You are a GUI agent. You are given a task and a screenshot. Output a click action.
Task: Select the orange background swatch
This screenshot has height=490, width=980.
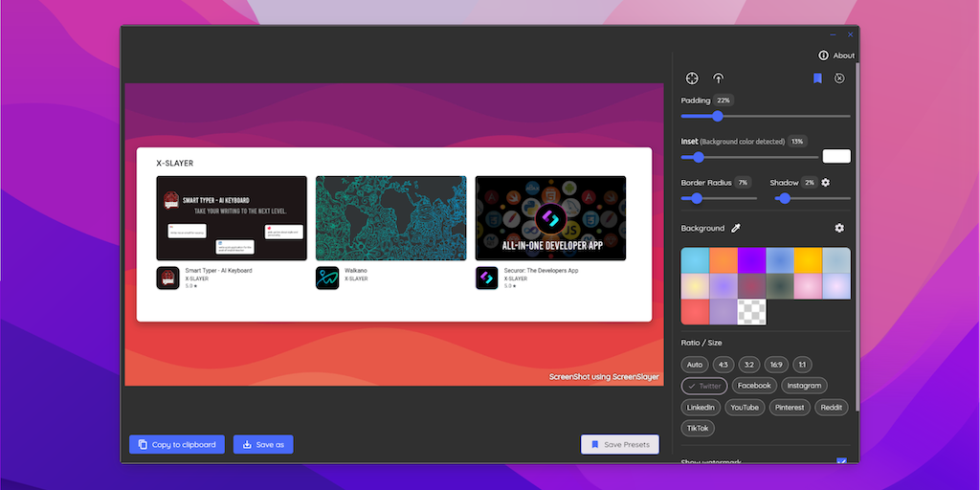[x=724, y=260]
